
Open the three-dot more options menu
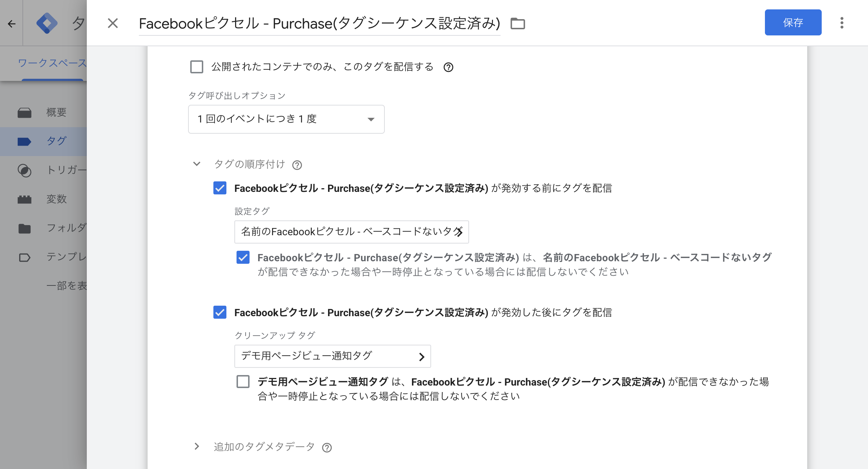click(842, 23)
